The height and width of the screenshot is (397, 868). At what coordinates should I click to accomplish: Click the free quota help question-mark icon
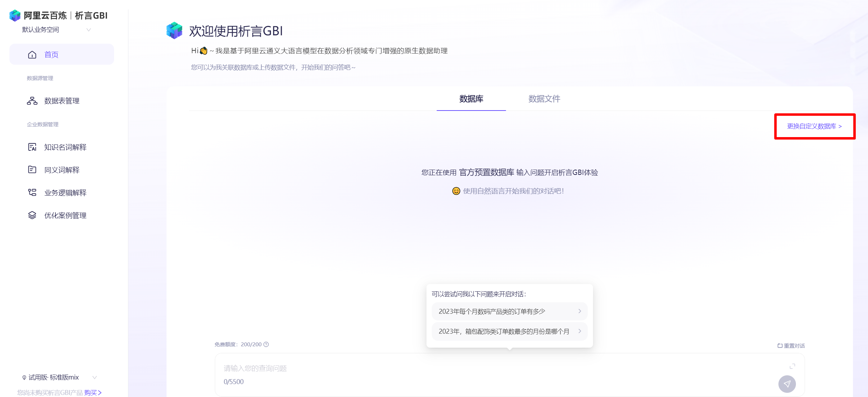(266, 345)
